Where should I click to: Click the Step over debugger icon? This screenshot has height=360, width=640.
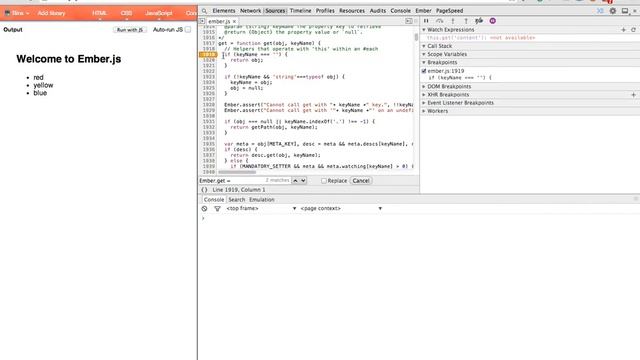439,21
